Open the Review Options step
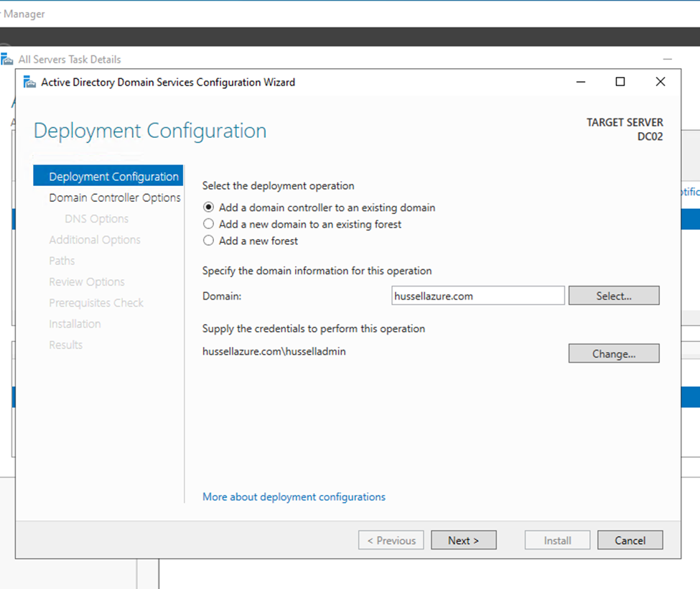This screenshot has width=700, height=589. tap(86, 282)
